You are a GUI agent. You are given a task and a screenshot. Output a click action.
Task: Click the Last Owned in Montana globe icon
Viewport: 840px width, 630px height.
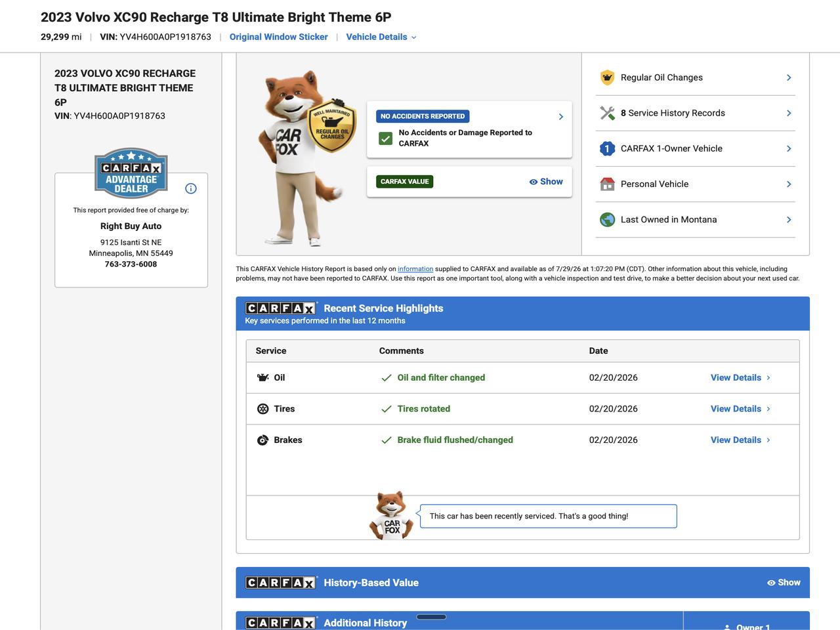607,219
